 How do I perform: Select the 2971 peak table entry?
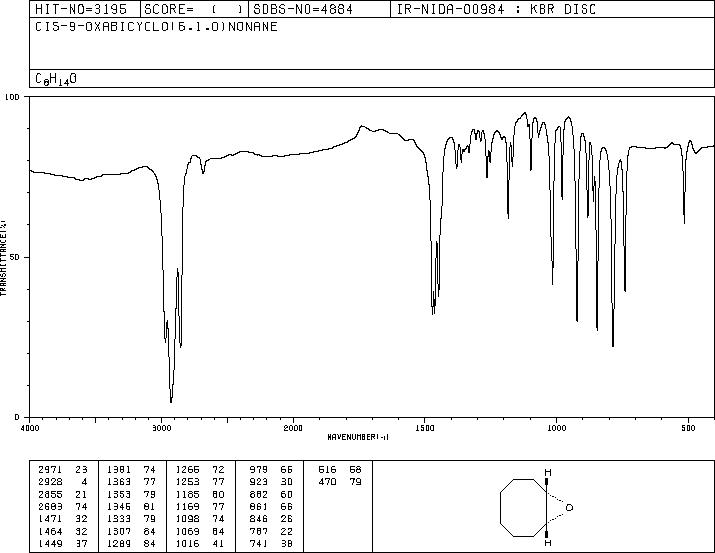(x=63, y=470)
